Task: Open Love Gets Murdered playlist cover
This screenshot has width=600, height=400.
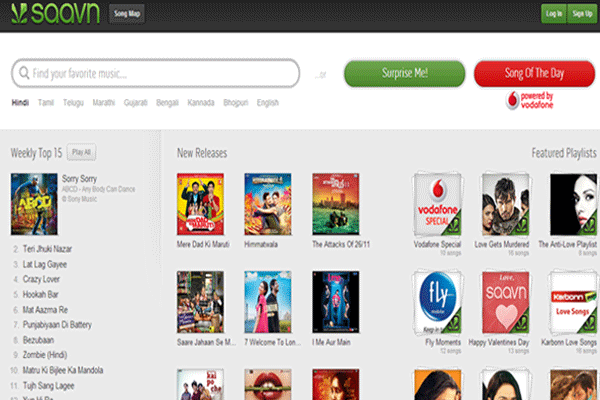Action: [505, 204]
